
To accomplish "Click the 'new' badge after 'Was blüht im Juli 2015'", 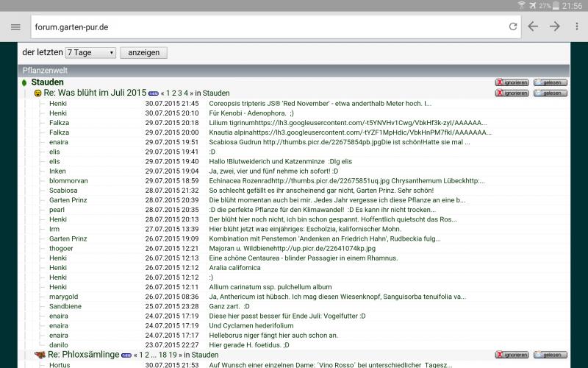I will 153,93.
